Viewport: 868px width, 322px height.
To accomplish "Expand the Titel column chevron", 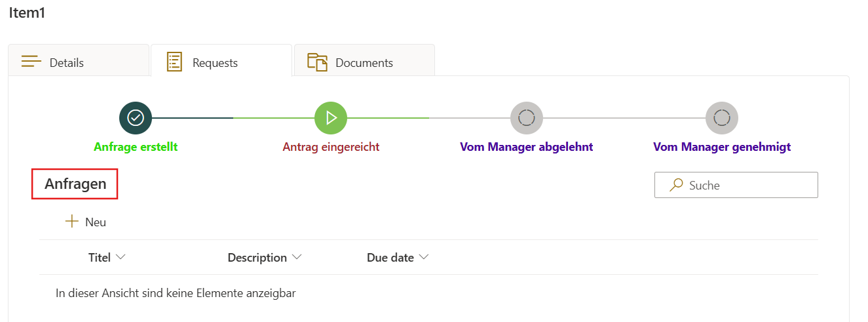I will (x=121, y=257).
